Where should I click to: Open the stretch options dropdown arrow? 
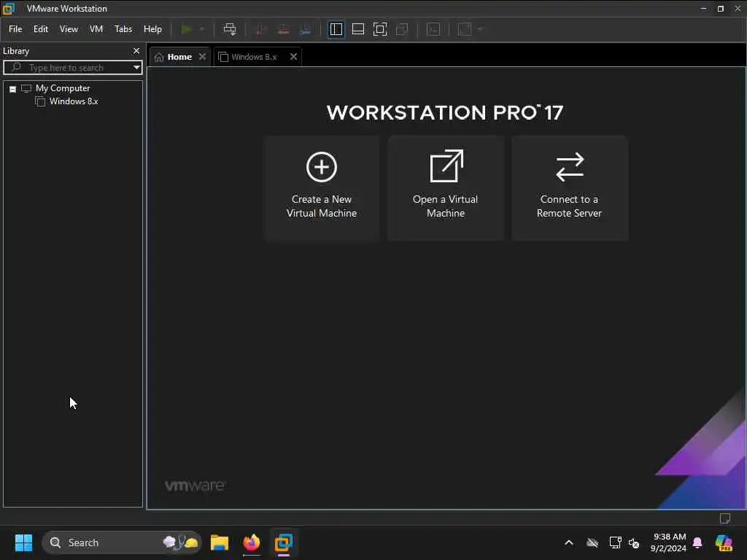(x=480, y=29)
